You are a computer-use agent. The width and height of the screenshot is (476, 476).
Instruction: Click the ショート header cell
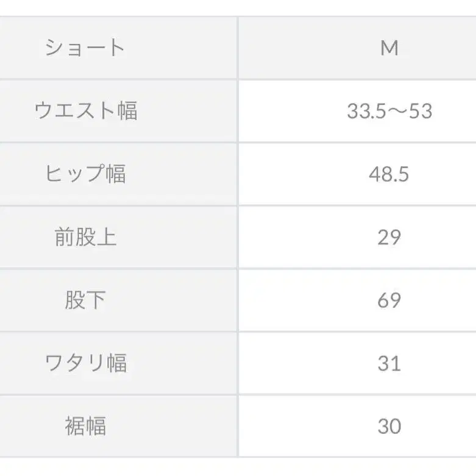(x=85, y=48)
